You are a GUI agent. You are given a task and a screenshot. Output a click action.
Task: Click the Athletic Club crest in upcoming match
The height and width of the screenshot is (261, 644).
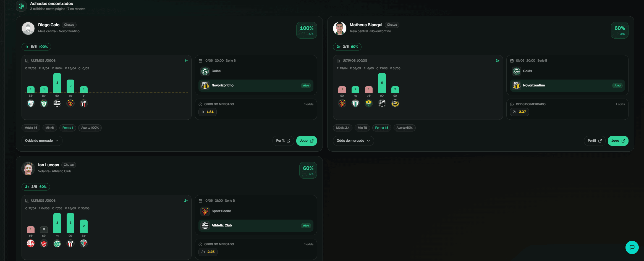point(205,226)
